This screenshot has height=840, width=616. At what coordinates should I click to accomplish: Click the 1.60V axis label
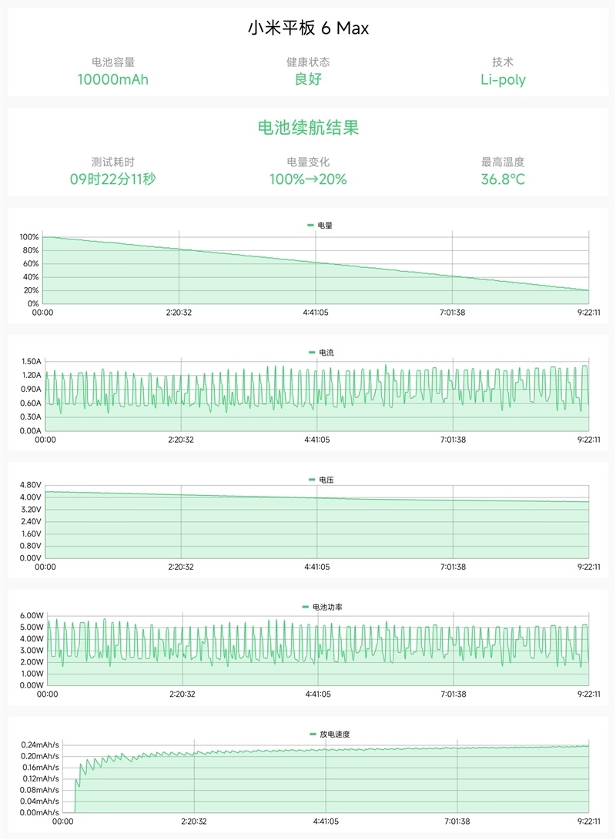click(x=31, y=534)
